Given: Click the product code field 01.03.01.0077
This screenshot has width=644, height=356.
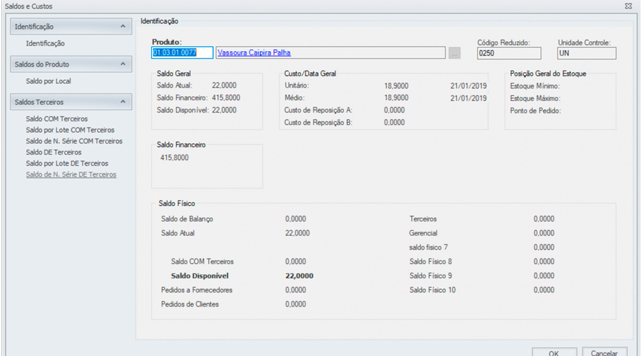Looking at the screenshot, I should click(182, 53).
